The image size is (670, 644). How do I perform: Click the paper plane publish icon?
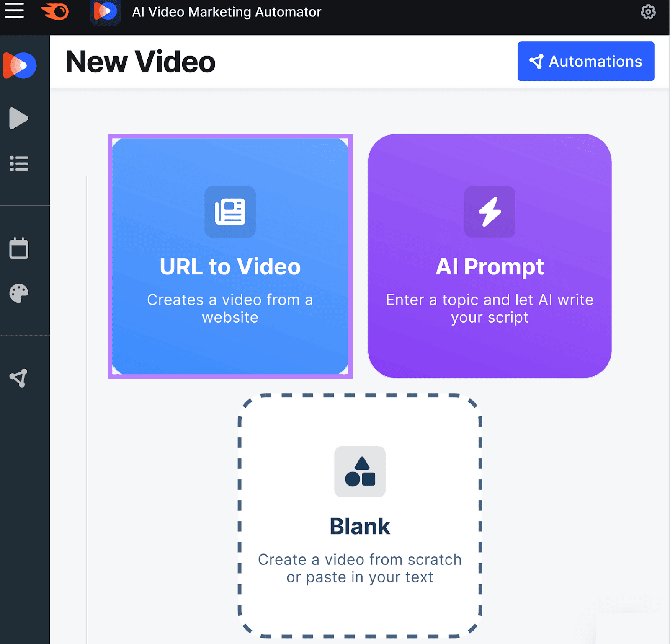coord(18,377)
